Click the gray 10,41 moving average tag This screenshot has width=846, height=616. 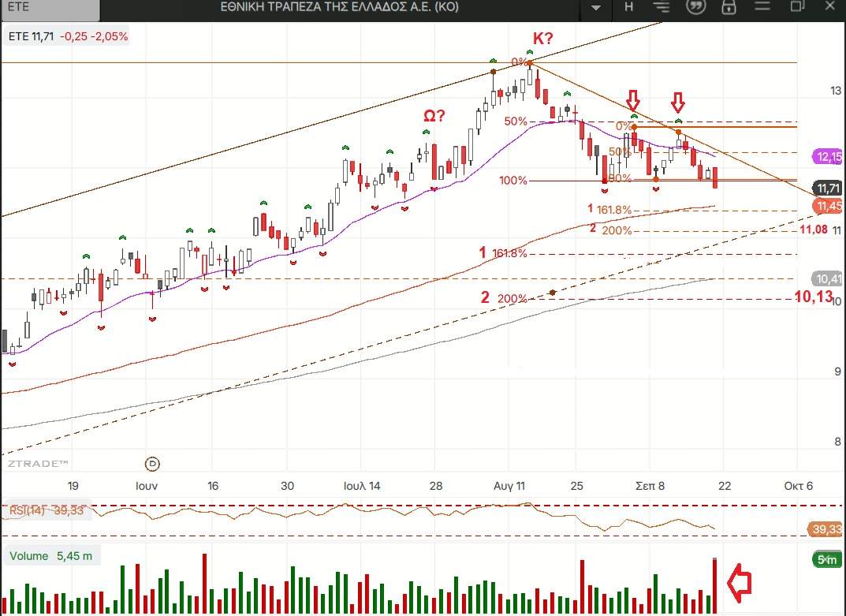click(x=828, y=278)
